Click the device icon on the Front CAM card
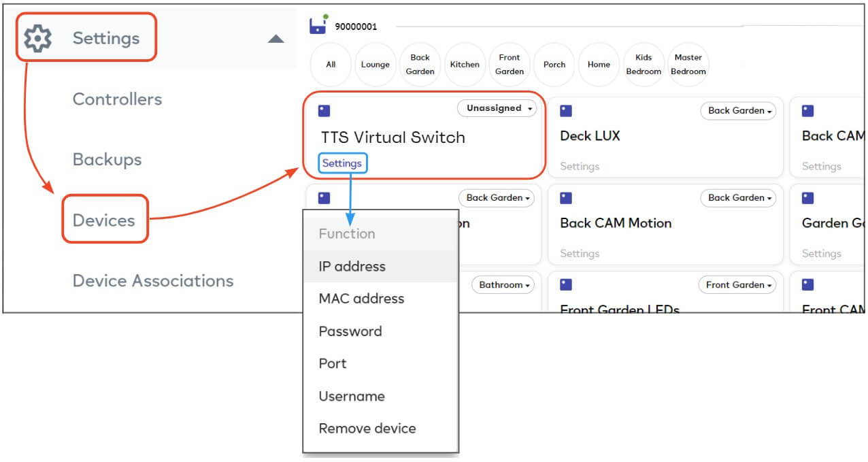 pyautogui.click(x=807, y=284)
